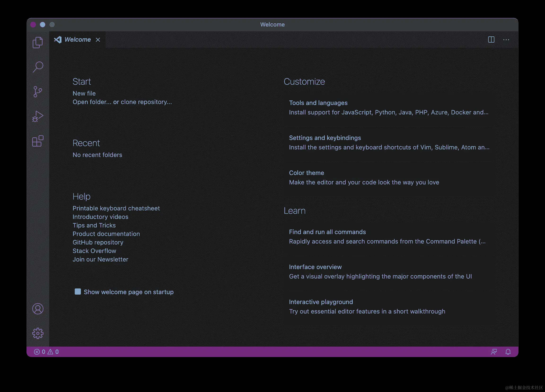Click the New file link
The width and height of the screenshot is (545, 392).
coord(84,93)
